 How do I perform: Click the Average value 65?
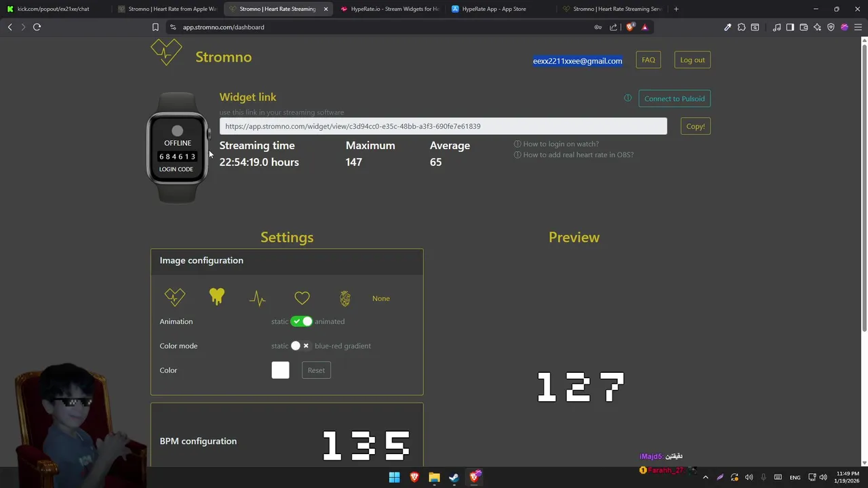(x=435, y=162)
